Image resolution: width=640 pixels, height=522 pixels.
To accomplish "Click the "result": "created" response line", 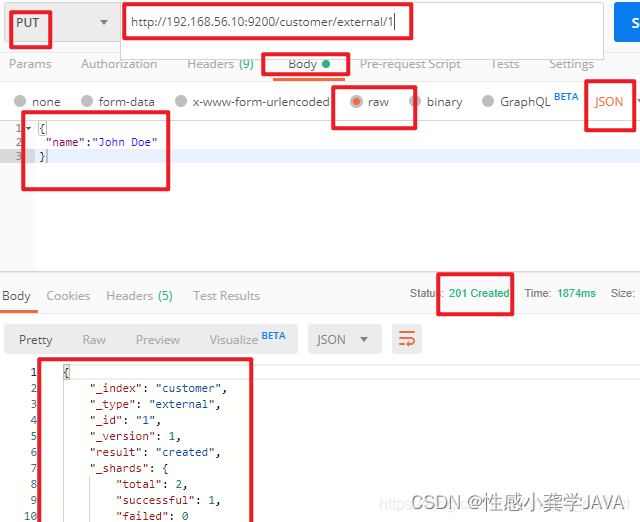I will coord(155,452).
